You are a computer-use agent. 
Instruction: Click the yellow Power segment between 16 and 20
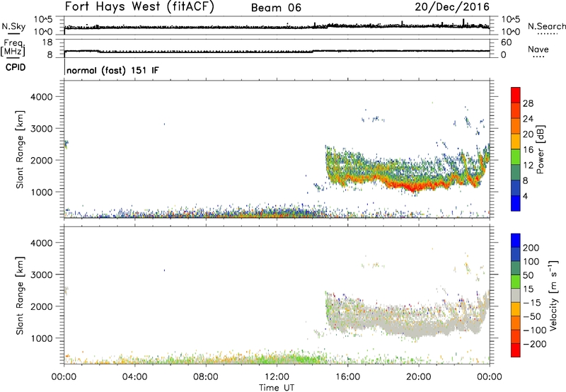pyautogui.click(x=516, y=142)
